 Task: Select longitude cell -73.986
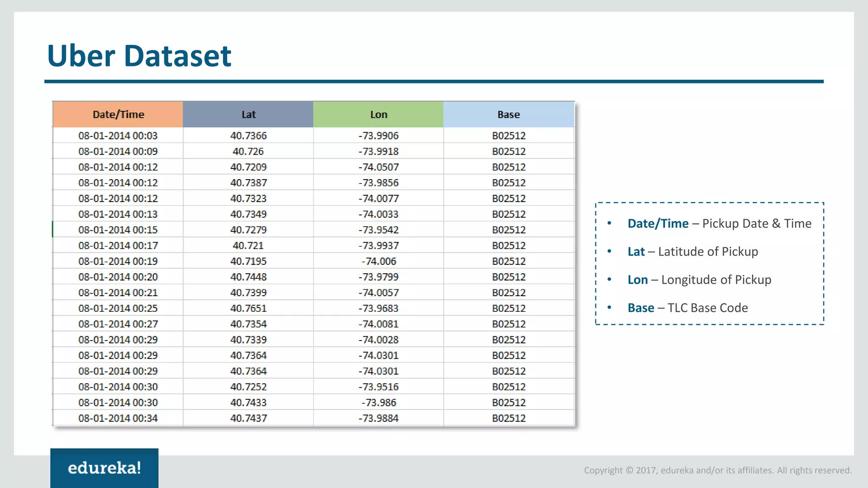(378, 402)
